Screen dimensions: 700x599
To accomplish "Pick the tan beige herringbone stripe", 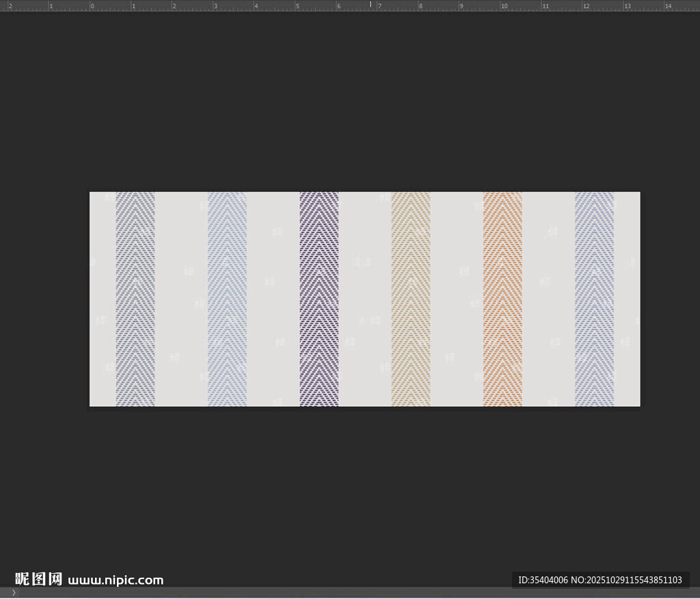I will 411,299.
